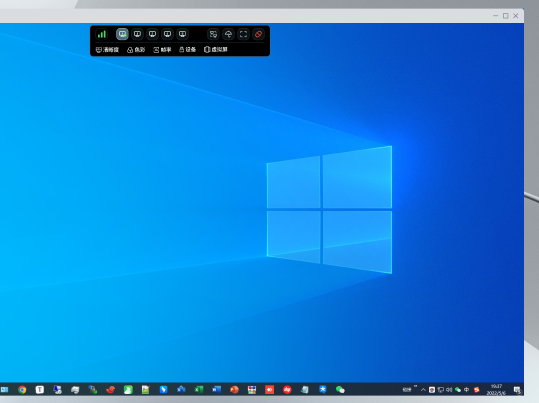The height and width of the screenshot is (403, 539).
Task: Enter fullscreen mode from remote toolbar
Action: pos(243,34)
